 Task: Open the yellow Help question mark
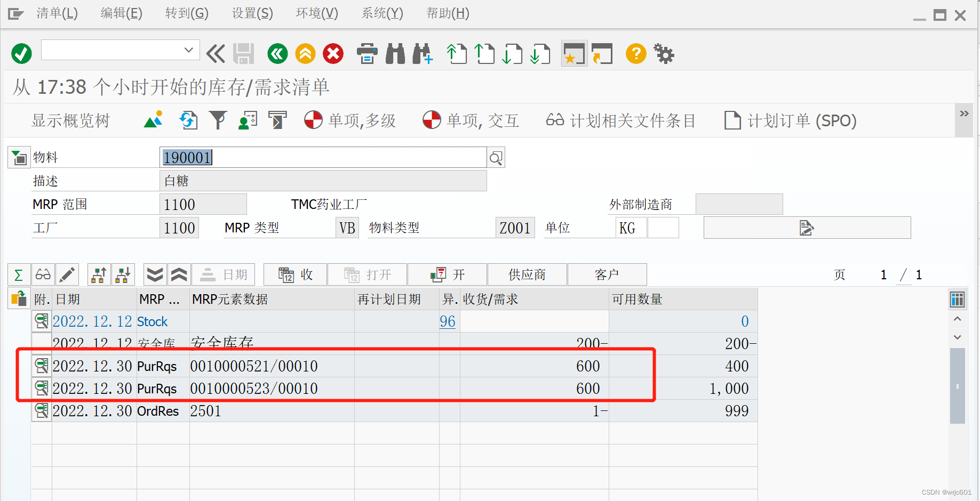click(636, 54)
